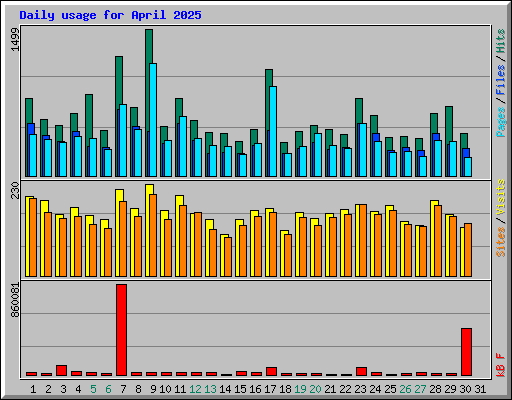Click the red KB bar for day 3
Image resolution: width=512 pixels, height=400 pixels.
pos(61,370)
